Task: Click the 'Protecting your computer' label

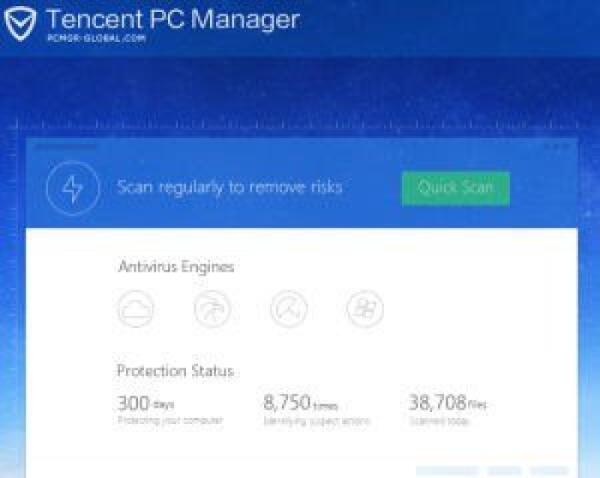Action: click(x=169, y=421)
